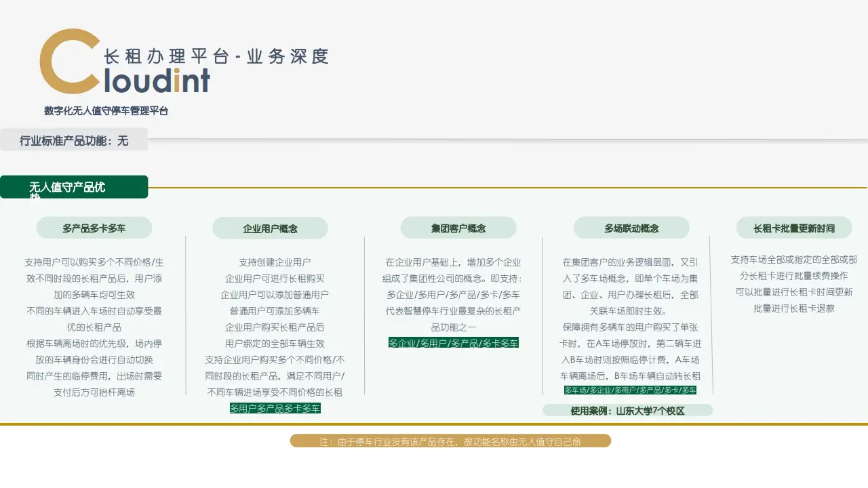Click the description paragraph under 多场联动概念
The height and width of the screenshot is (488, 868).
pos(630,319)
